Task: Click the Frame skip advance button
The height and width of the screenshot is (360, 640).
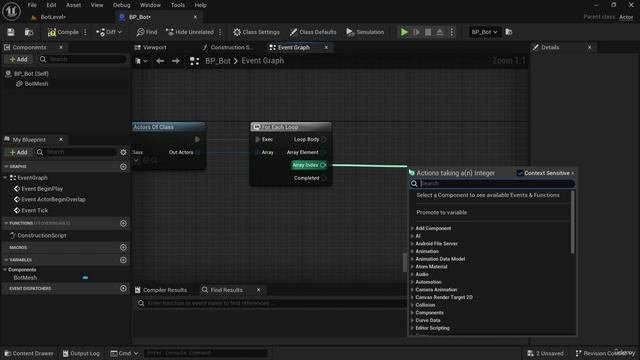Action: 416,32
